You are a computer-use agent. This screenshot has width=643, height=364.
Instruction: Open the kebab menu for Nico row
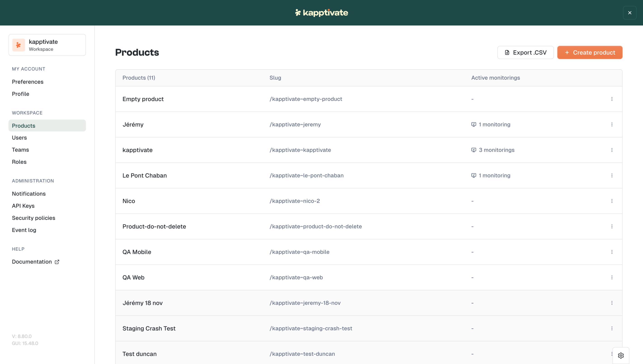click(612, 201)
